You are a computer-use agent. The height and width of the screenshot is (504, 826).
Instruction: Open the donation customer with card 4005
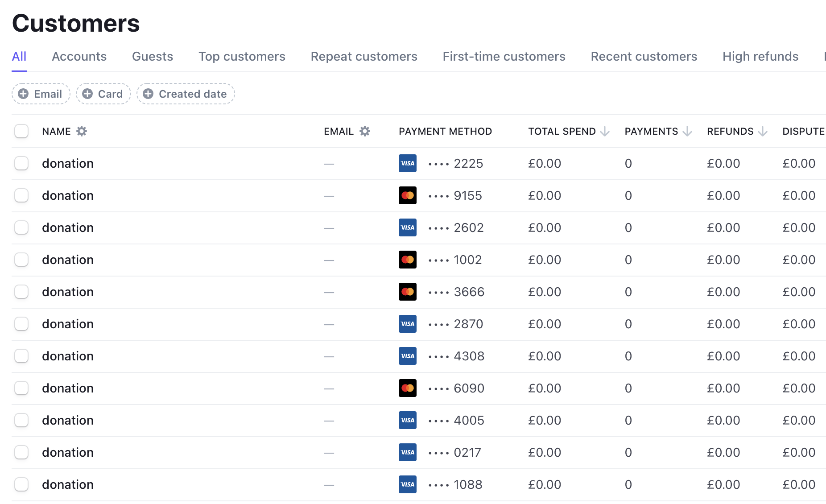[x=68, y=420]
